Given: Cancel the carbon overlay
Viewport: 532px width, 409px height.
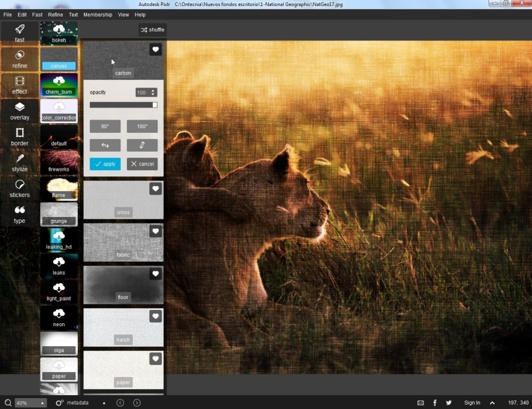Looking at the screenshot, I should pyautogui.click(x=142, y=164).
